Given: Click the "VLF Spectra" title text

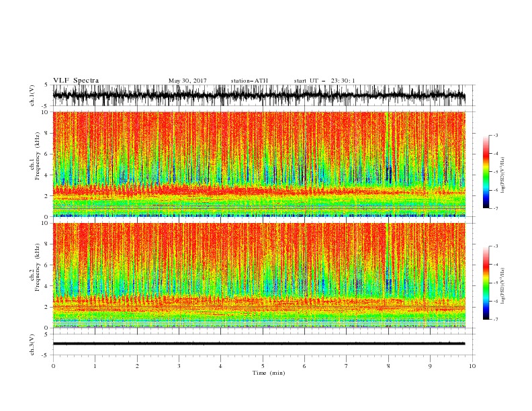Looking at the screenshot, I should point(76,81).
